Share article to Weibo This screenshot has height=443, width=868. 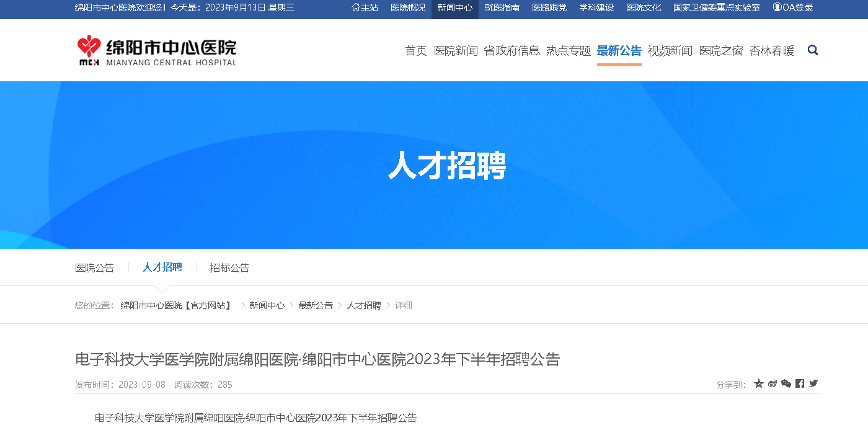[x=773, y=383]
